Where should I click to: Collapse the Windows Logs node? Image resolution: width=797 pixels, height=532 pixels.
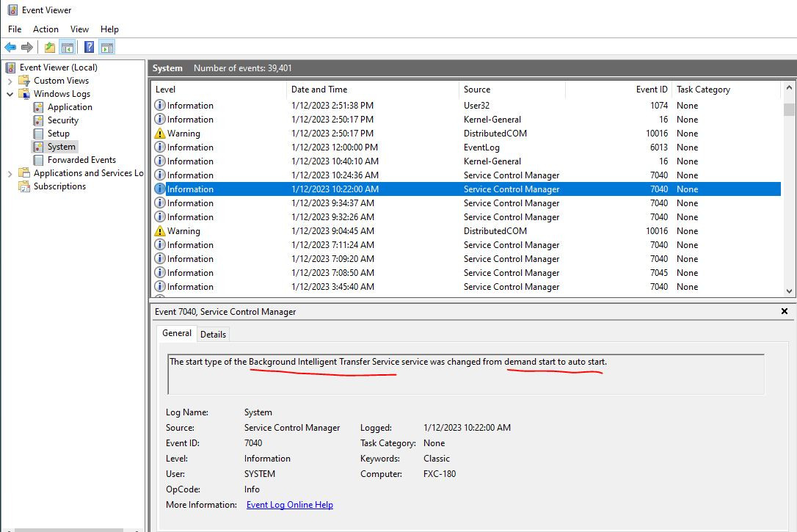(10, 93)
